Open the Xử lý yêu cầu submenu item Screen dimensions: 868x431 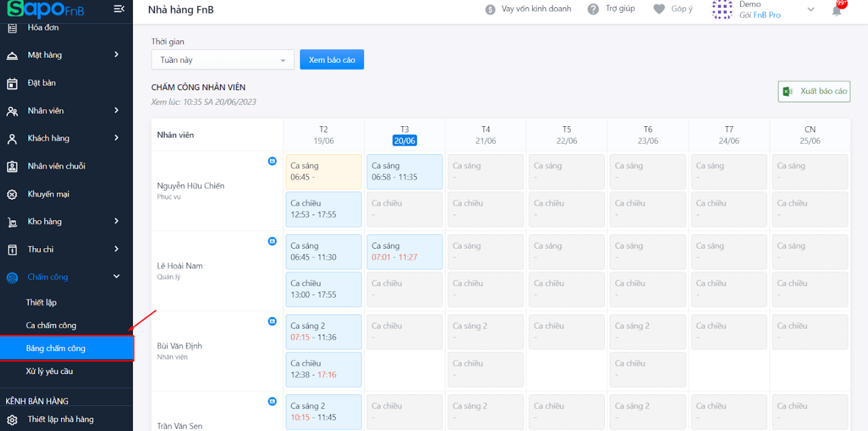coord(49,371)
